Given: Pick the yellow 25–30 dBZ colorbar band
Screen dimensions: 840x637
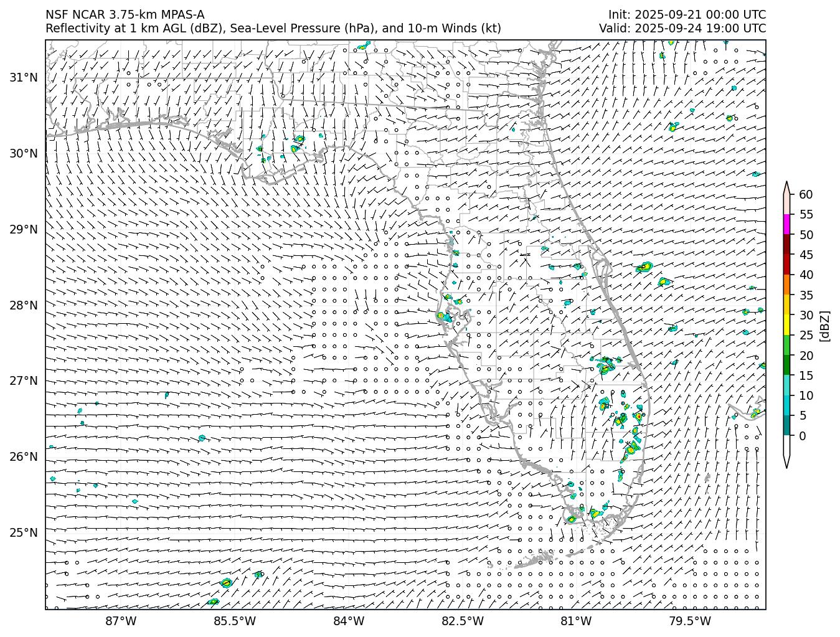Looking at the screenshot, I should [786, 324].
